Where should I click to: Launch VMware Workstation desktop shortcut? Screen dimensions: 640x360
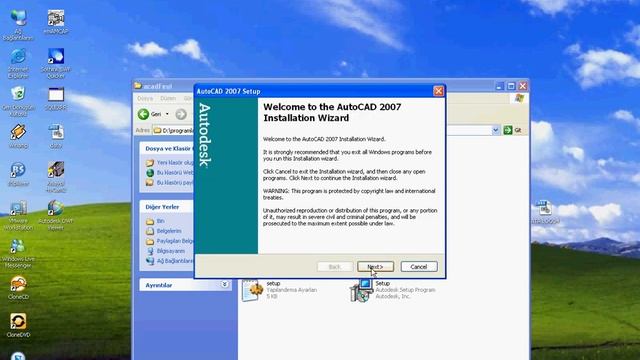coord(18,215)
